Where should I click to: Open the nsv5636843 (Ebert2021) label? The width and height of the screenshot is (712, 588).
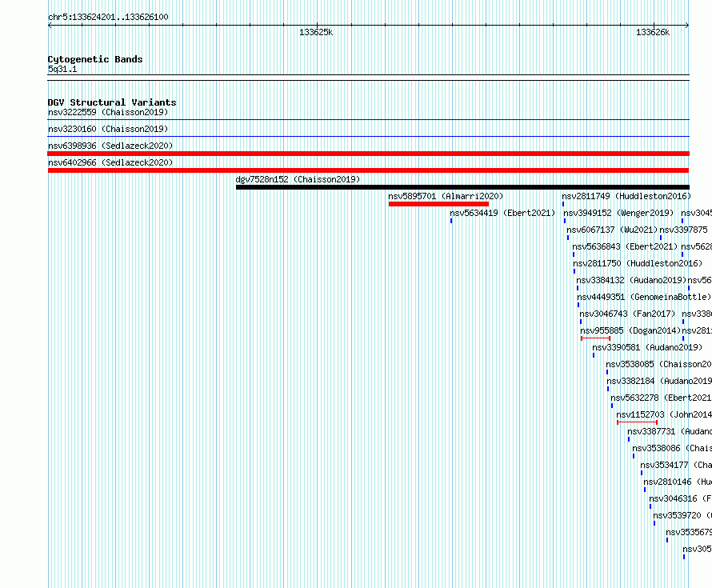coord(625,246)
